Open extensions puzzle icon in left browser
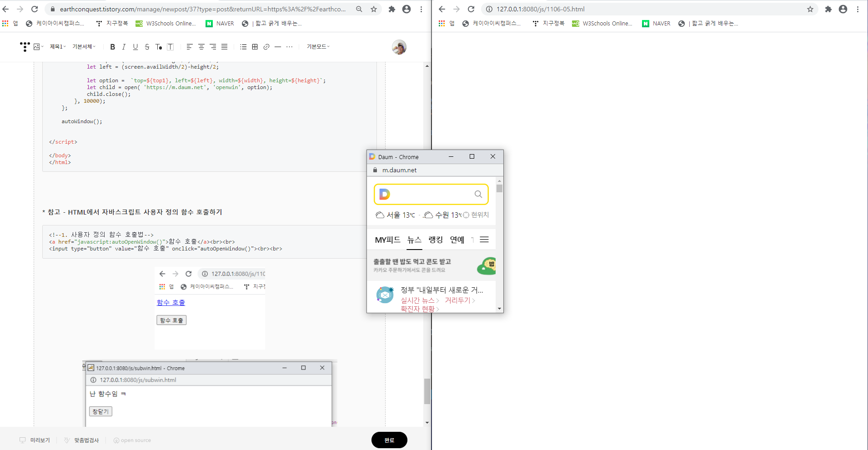The image size is (868, 450). 392,9
